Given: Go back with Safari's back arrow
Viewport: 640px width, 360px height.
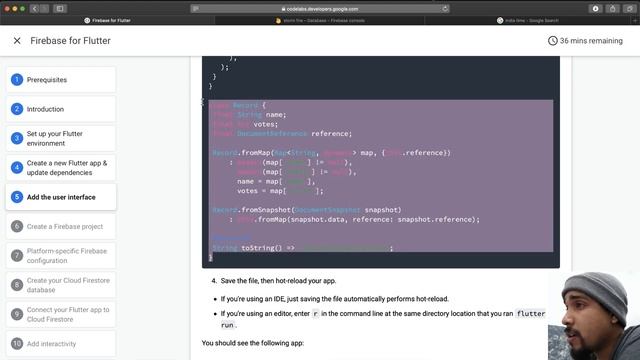Looking at the screenshot, I should coord(35,9).
